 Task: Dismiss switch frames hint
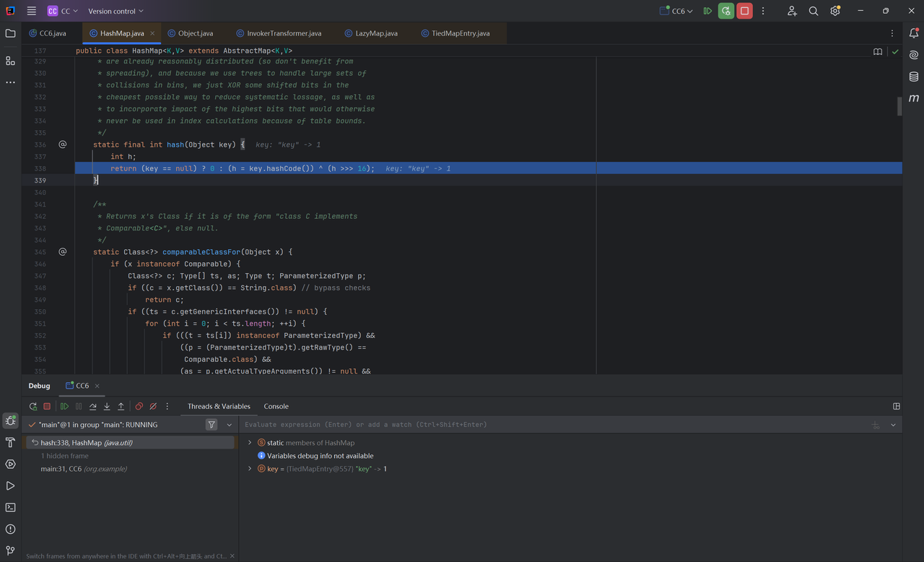(x=232, y=556)
